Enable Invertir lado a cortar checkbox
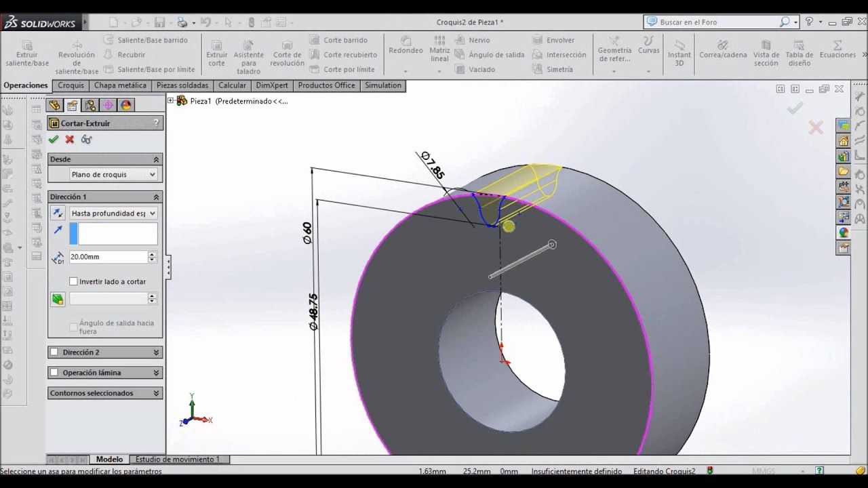 coord(73,281)
